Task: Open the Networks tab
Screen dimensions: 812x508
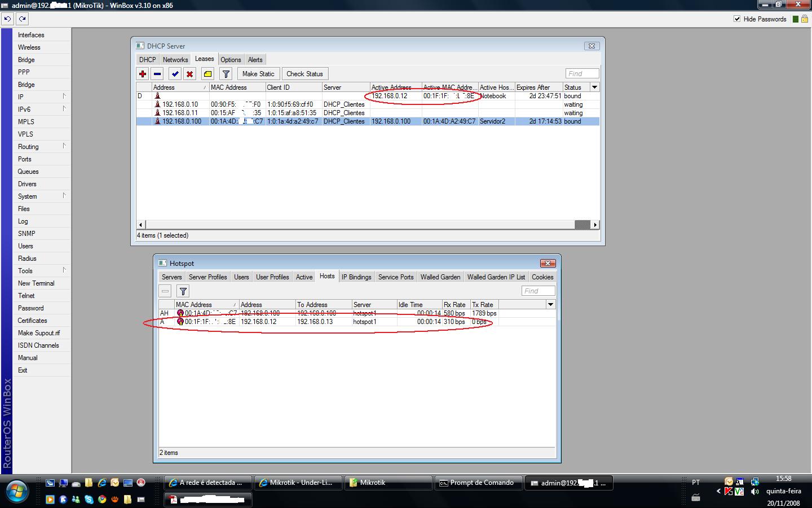Action: tap(175, 59)
